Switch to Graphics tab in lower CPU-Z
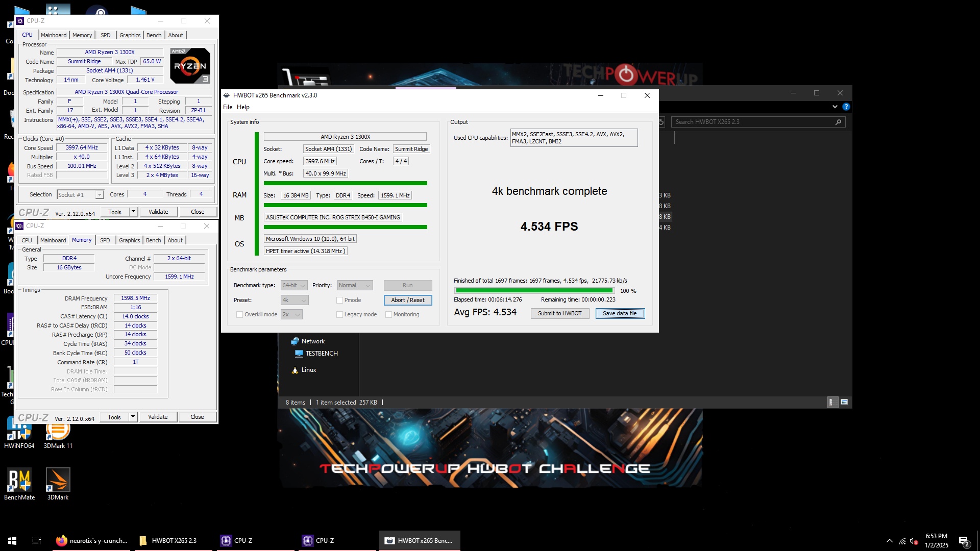The width and height of the screenshot is (980, 551). (x=129, y=240)
